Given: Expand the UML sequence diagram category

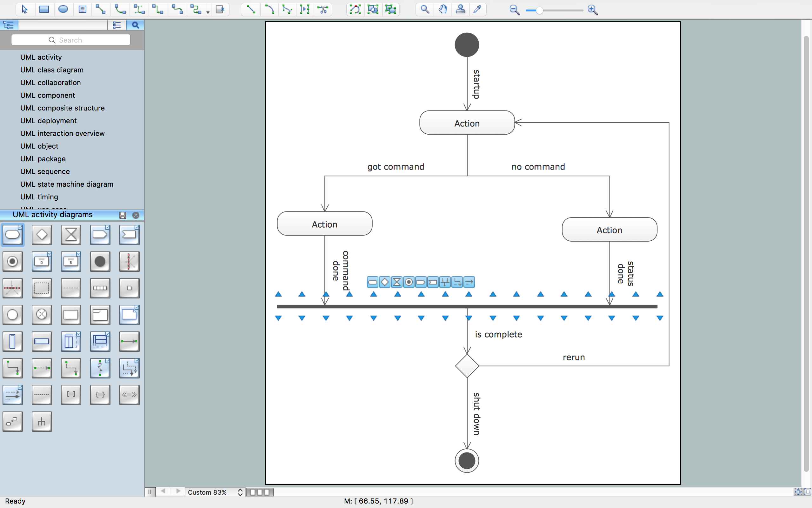Looking at the screenshot, I should coord(44,171).
